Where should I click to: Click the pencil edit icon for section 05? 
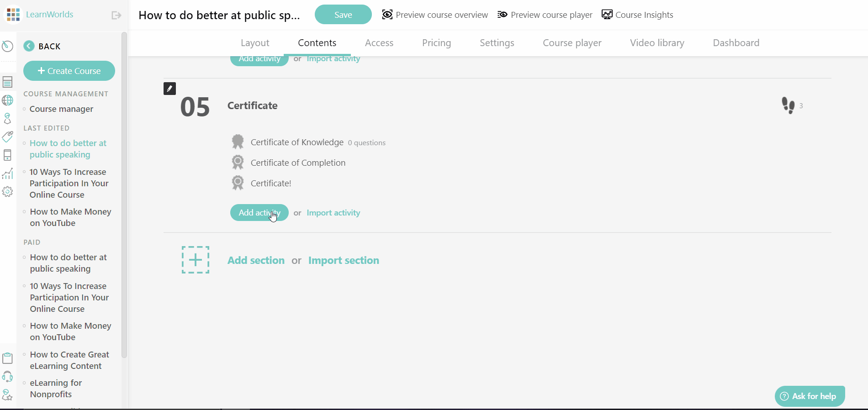click(169, 89)
